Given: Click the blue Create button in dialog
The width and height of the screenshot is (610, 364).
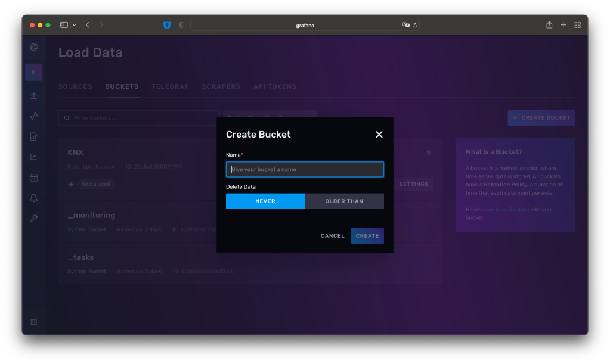Looking at the screenshot, I should 367,236.
